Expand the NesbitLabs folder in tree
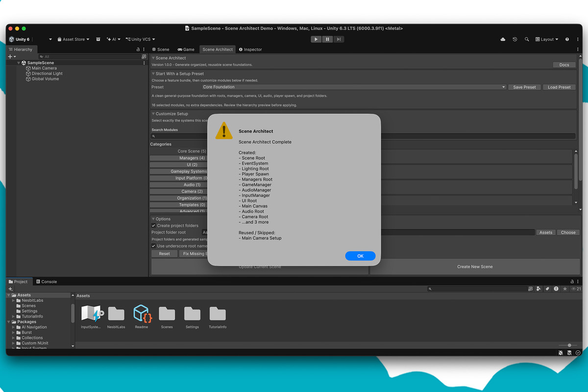 click(x=14, y=300)
